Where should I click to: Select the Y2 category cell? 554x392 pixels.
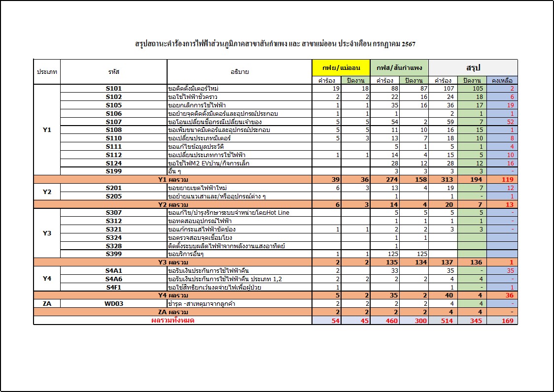(x=47, y=192)
